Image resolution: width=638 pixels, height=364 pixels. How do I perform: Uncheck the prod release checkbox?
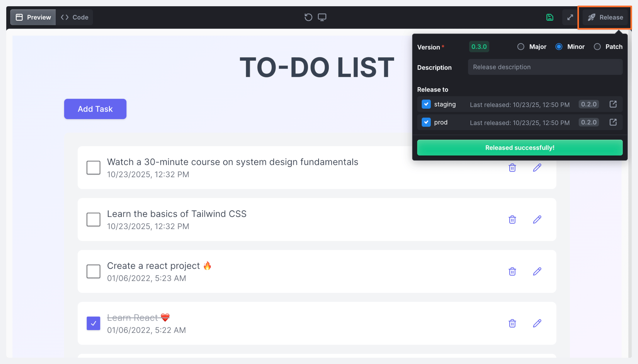pos(426,122)
